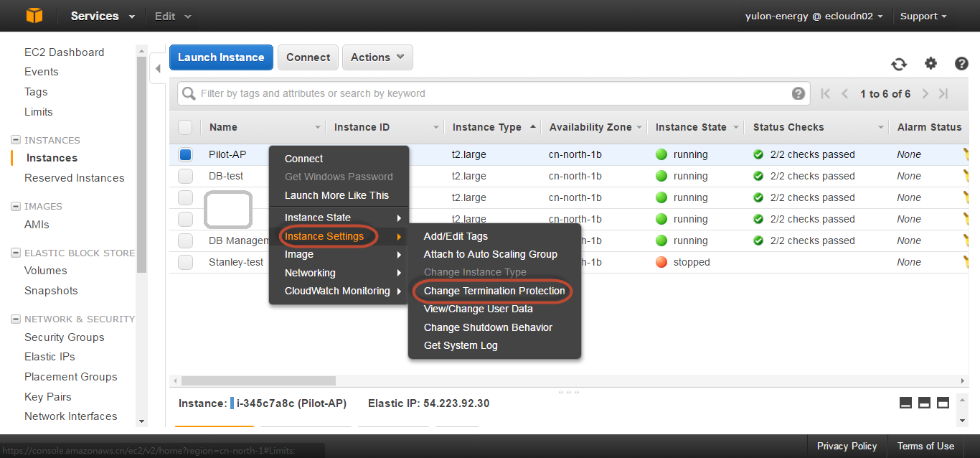
Task: Open the settings gear icon
Action: 930,63
